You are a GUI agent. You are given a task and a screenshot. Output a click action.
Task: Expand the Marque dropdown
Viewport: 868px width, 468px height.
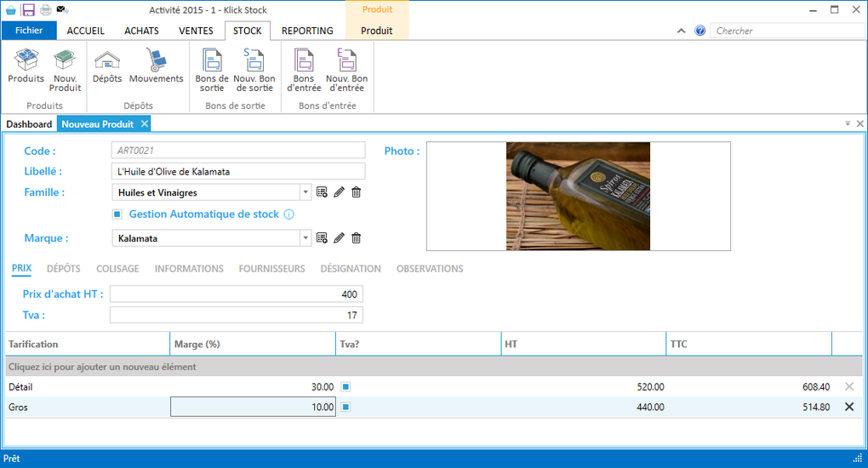coord(306,238)
